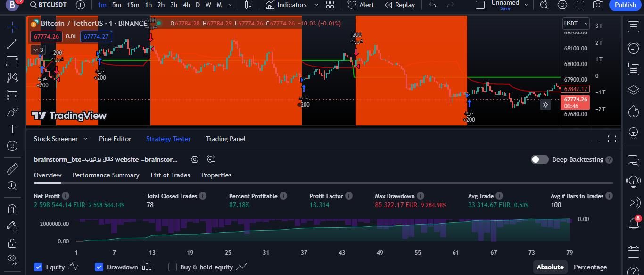Viewport: 644px width, 275px height.
Task: Open the hotlists flame icon
Action: pyautogui.click(x=633, y=111)
